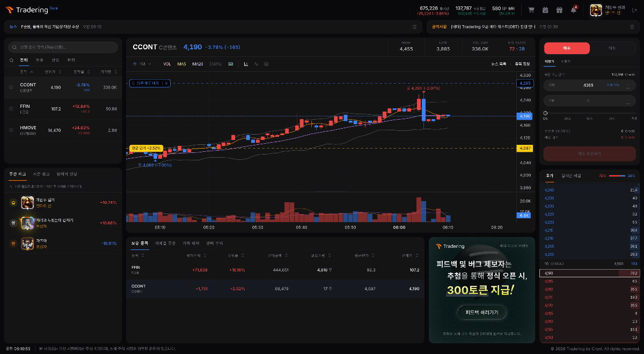Open the shopping cart icon in header

coord(531,10)
